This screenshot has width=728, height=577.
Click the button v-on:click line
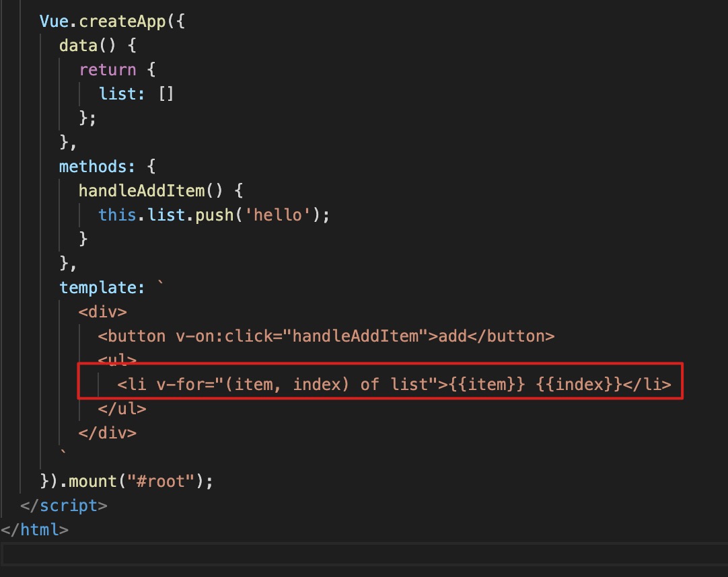(326, 336)
